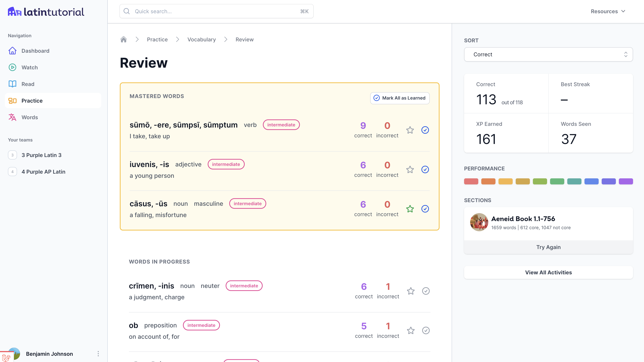Go to Words in the sidebar
644x362 pixels.
click(x=29, y=117)
